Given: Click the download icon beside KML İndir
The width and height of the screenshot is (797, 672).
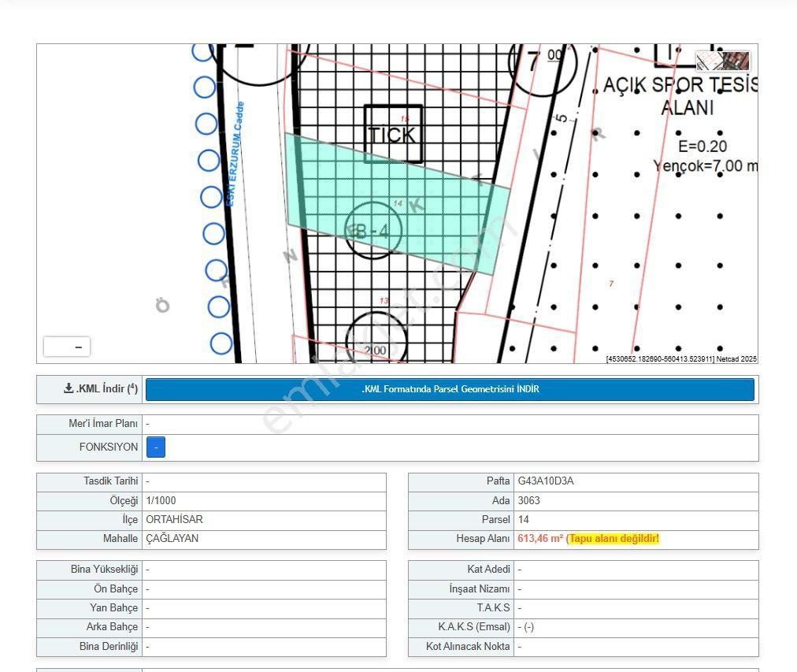Looking at the screenshot, I should click(69, 388).
